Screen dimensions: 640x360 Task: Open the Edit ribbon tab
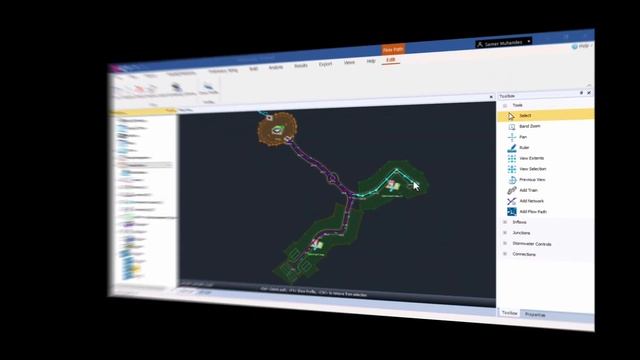click(391, 60)
